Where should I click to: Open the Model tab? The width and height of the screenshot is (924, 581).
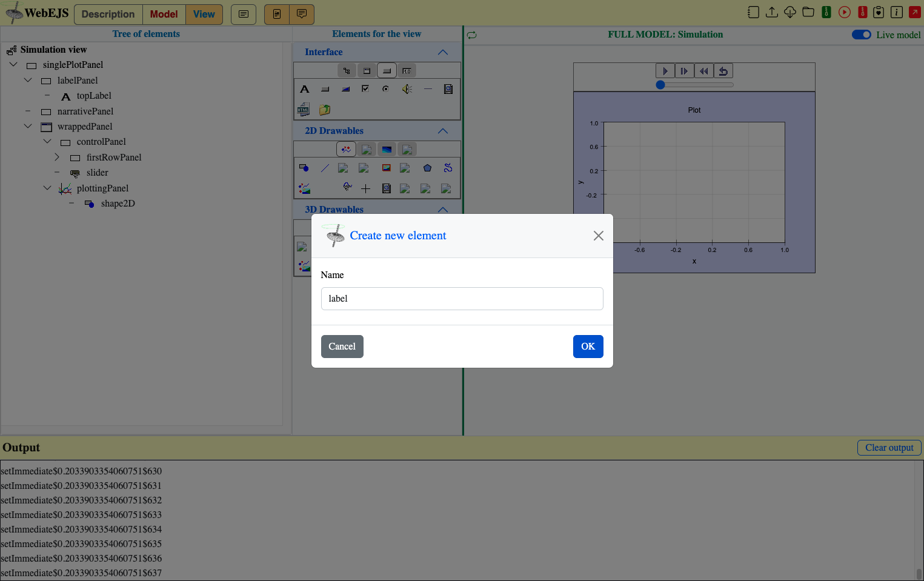tap(164, 14)
